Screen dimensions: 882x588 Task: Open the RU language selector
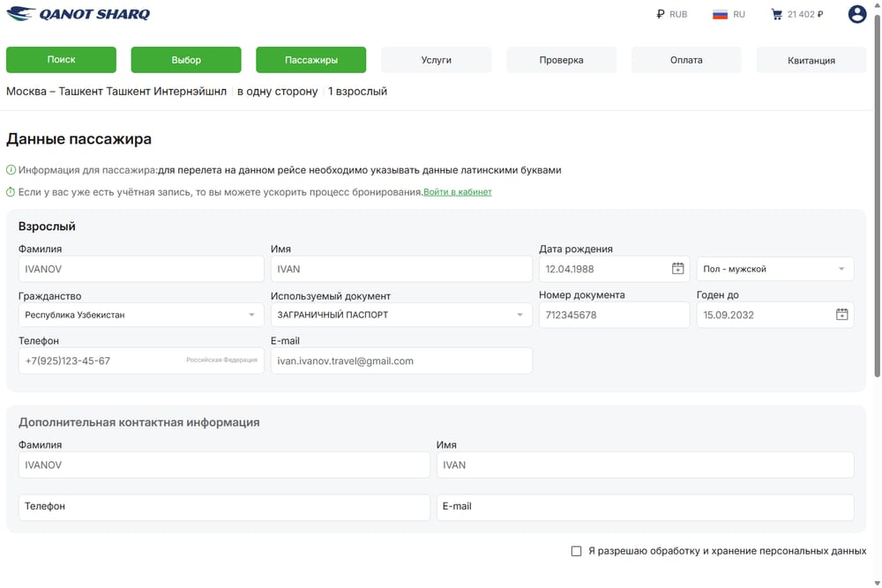click(729, 14)
